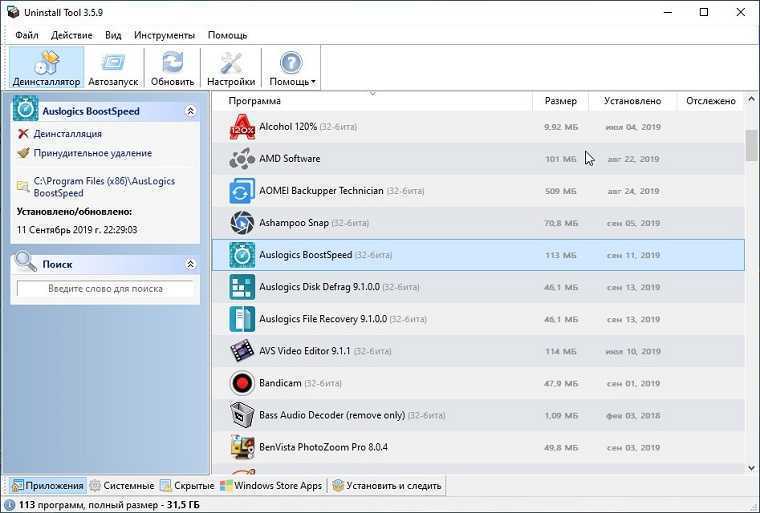Open the Деинсталлятор toolbar section
This screenshot has height=513, width=760.
click(x=47, y=67)
